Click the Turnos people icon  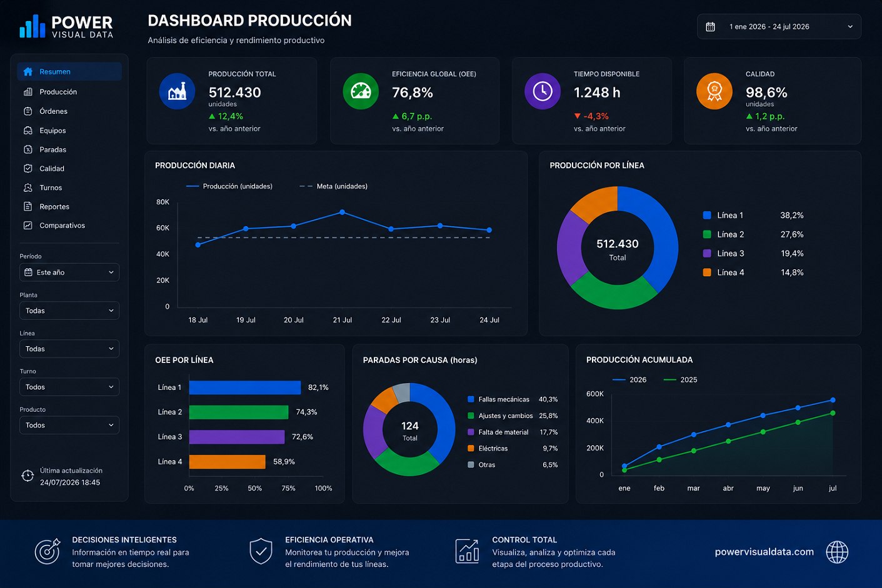tap(28, 187)
